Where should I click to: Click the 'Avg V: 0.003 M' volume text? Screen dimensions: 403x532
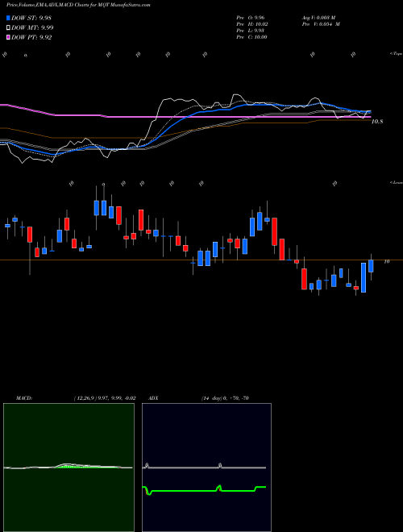click(x=318, y=17)
